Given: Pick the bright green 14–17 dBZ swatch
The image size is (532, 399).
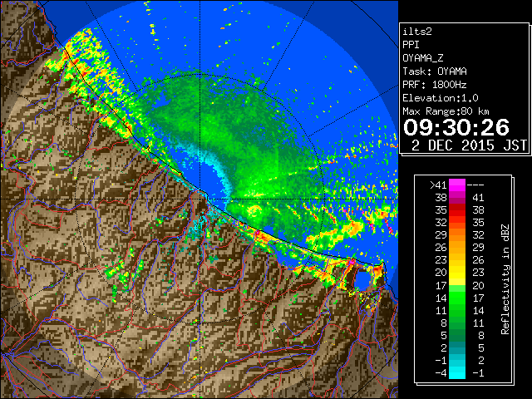Looking at the screenshot, I should (457, 298).
